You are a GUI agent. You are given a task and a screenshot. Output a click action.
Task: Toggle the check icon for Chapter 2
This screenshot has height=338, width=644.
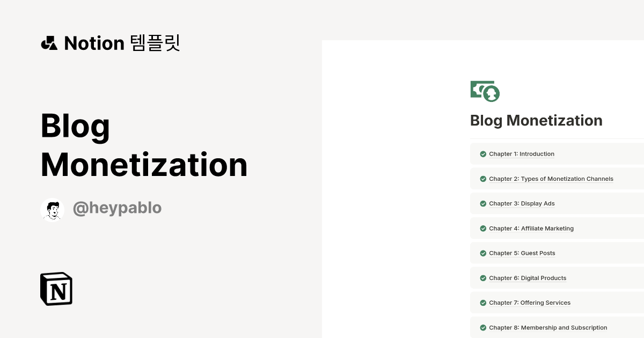[483, 179]
